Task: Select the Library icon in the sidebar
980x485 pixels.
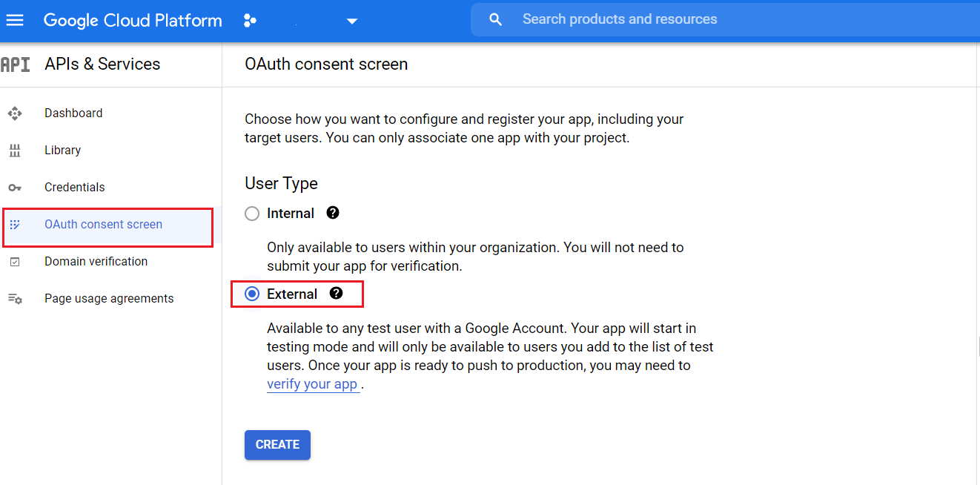Action: [15, 150]
